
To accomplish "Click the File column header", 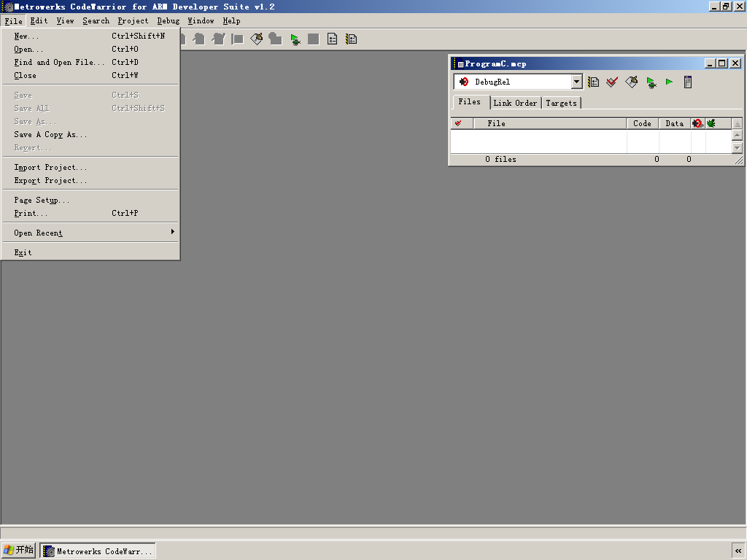I will click(550, 123).
